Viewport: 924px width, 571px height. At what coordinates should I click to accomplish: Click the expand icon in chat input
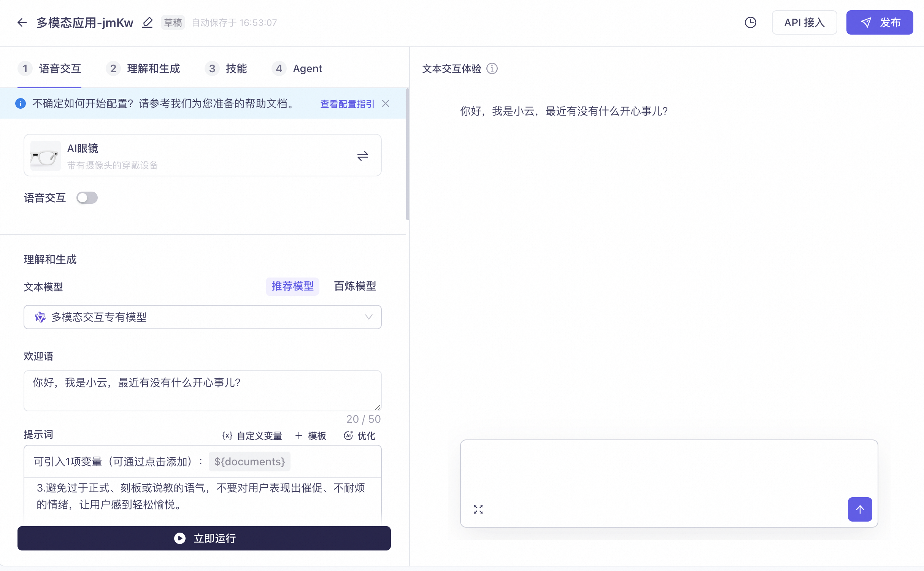(x=478, y=509)
